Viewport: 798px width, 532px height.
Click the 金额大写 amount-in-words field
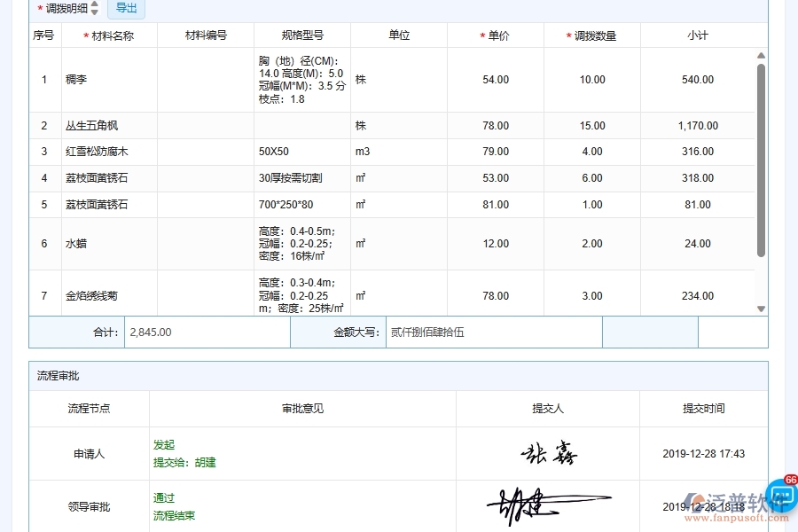coord(492,332)
